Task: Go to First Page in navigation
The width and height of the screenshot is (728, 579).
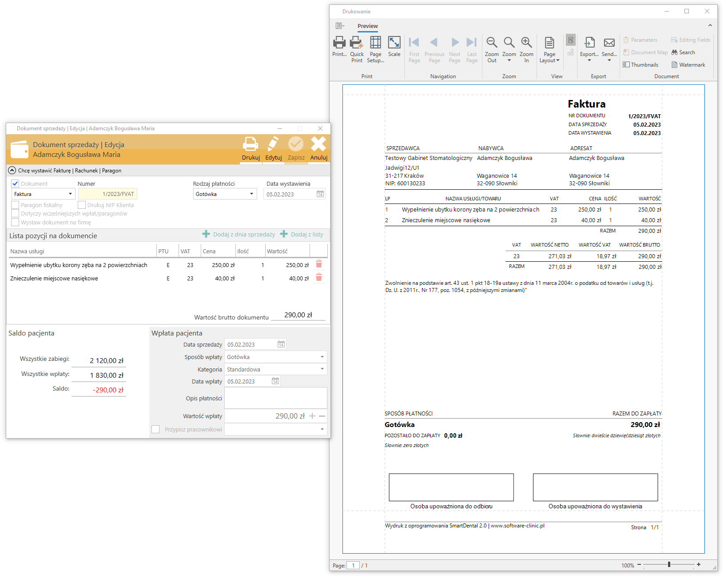Action: tap(414, 49)
